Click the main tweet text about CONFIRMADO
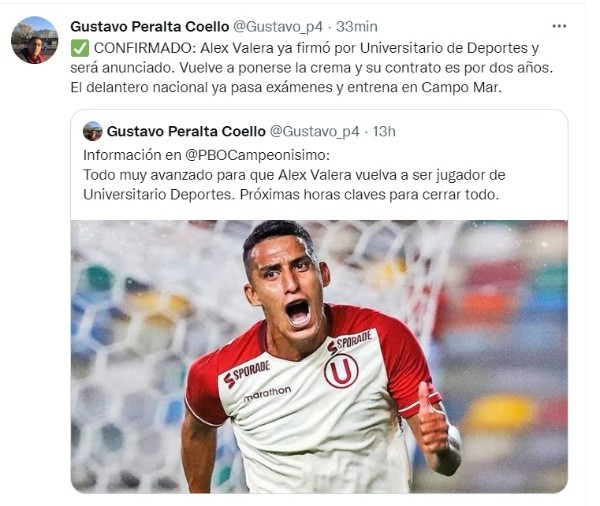Screen dimensions: 600x506 pos(311,68)
